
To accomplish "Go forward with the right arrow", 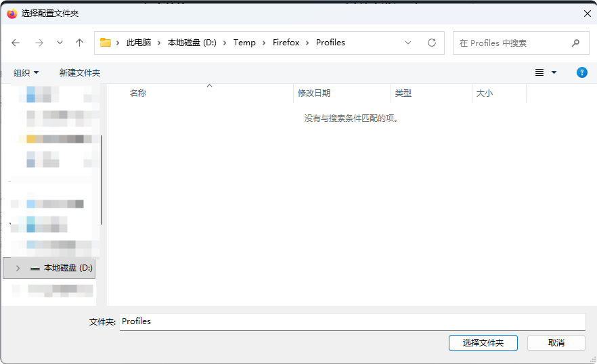I will click(x=39, y=43).
